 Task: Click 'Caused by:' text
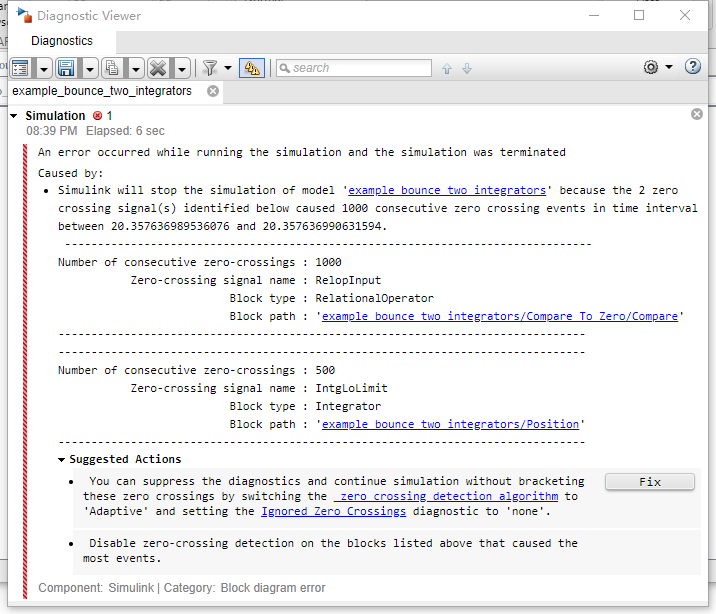(70, 173)
